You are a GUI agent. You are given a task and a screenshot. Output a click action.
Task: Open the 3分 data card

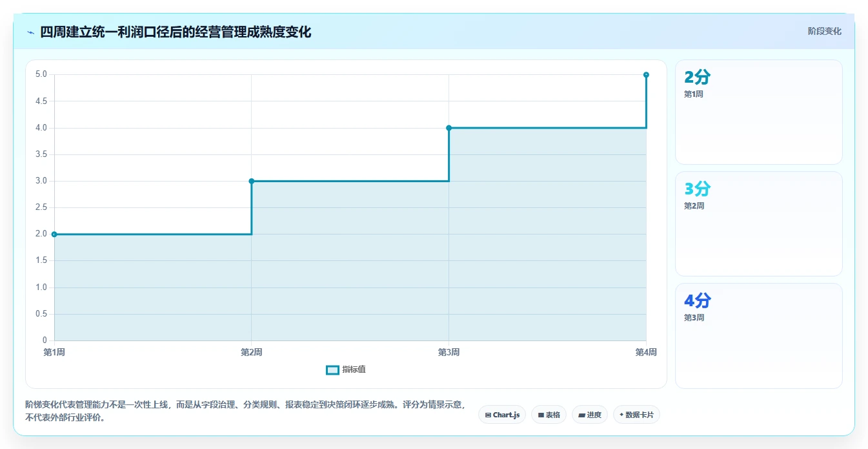(x=759, y=224)
